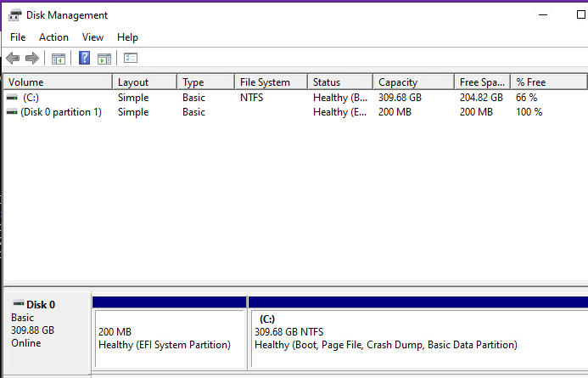
Task: Sort by the Type column header
Action: click(206, 82)
